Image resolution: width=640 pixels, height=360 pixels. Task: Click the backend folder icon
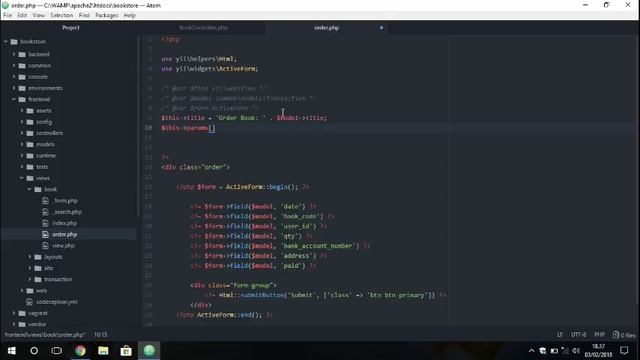pos(22,54)
